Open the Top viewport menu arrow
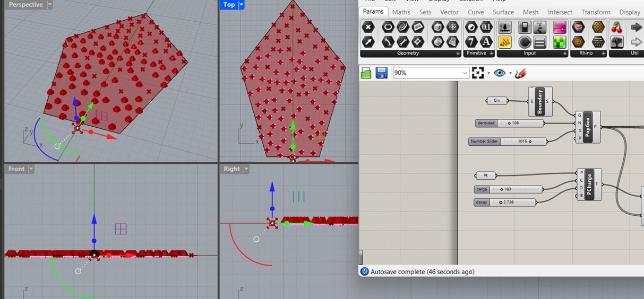The width and height of the screenshot is (644, 299). (241, 5)
